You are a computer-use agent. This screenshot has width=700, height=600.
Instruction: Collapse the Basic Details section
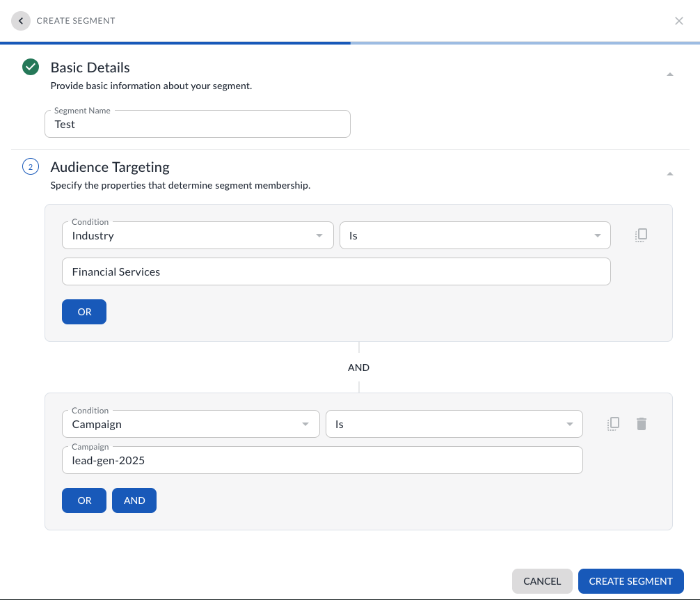click(x=669, y=74)
